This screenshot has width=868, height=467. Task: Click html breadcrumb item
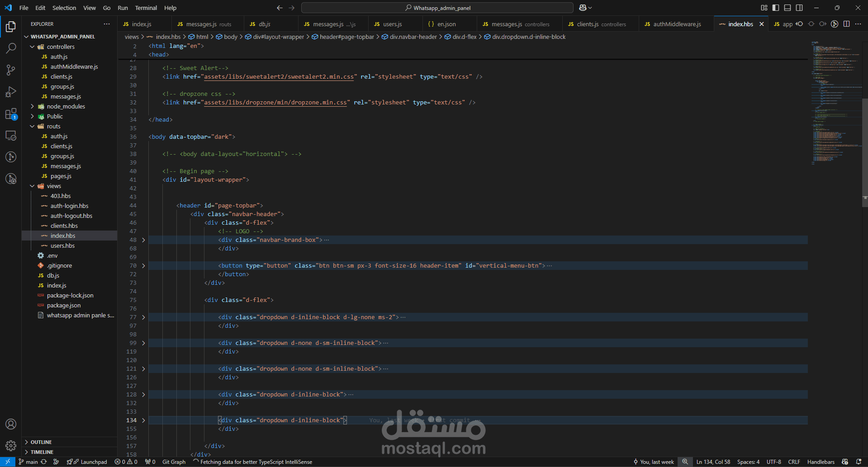[x=199, y=37]
